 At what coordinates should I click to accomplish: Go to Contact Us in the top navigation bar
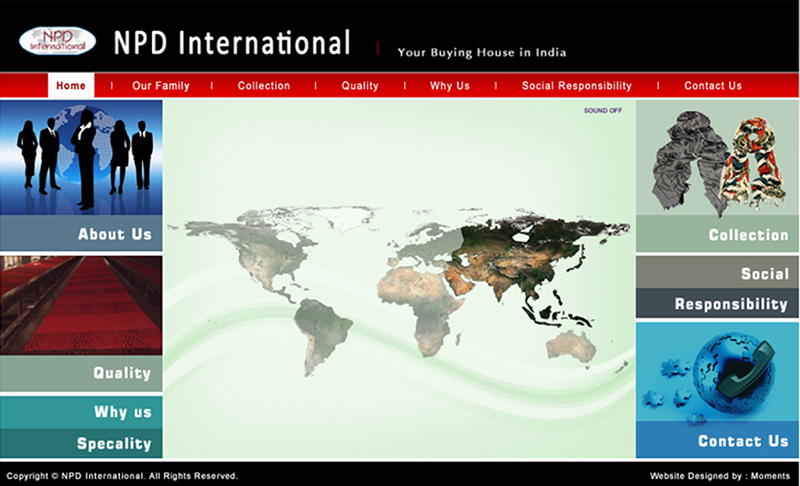point(713,86)
